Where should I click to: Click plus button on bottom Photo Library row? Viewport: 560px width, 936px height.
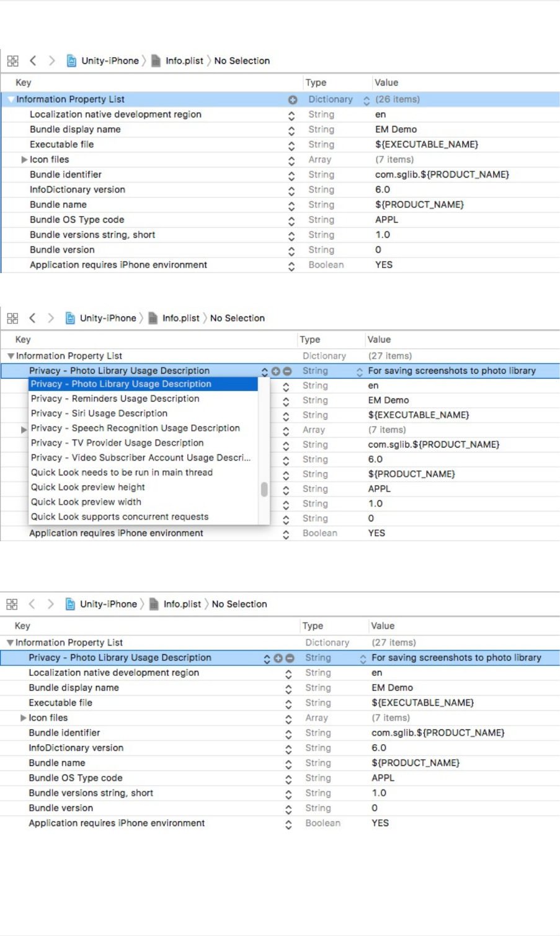278,658
